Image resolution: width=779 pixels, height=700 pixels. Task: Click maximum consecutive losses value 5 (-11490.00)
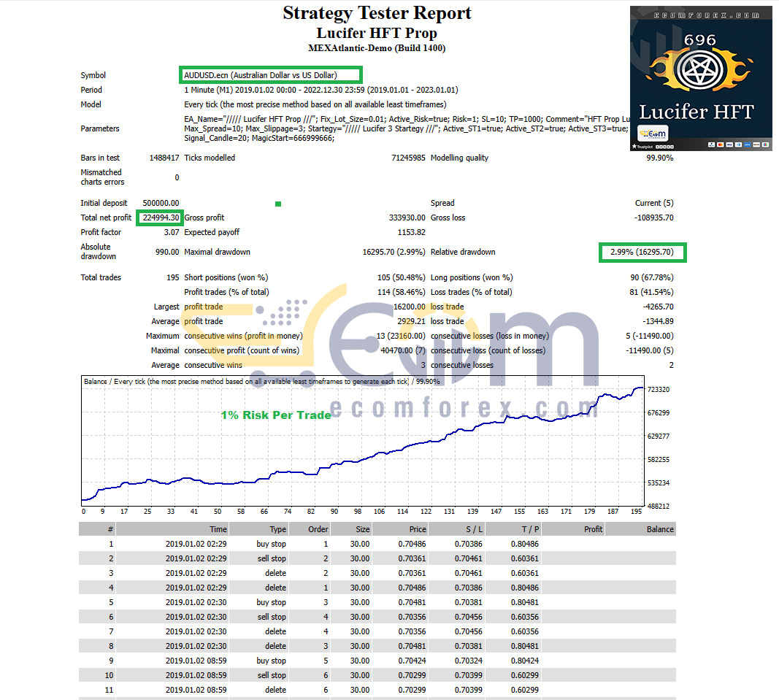(650, 336)
